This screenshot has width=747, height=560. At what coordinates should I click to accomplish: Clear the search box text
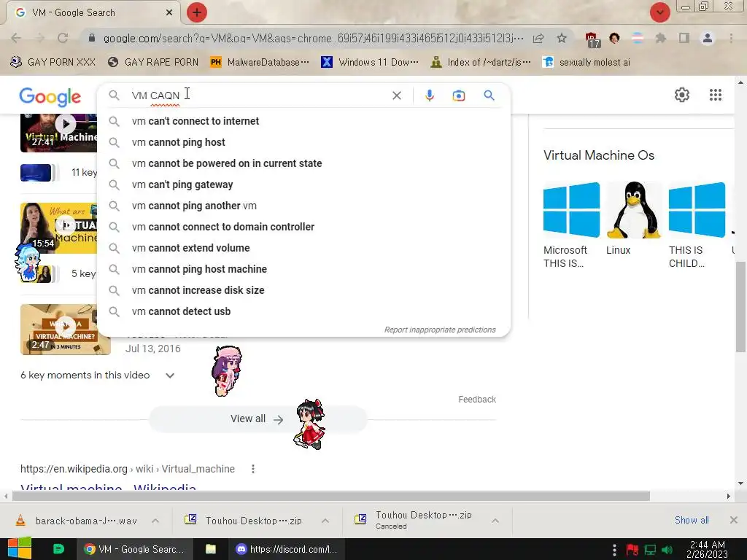point(396,96)
